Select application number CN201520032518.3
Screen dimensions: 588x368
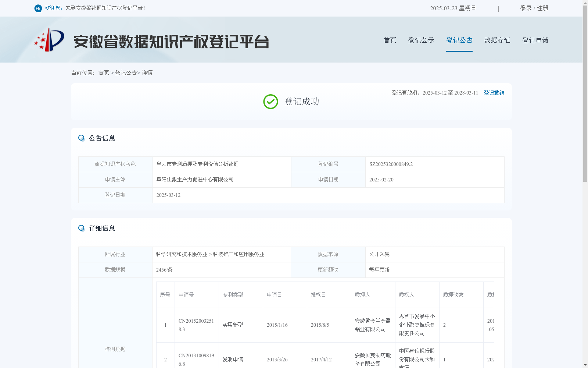(196, 325)
